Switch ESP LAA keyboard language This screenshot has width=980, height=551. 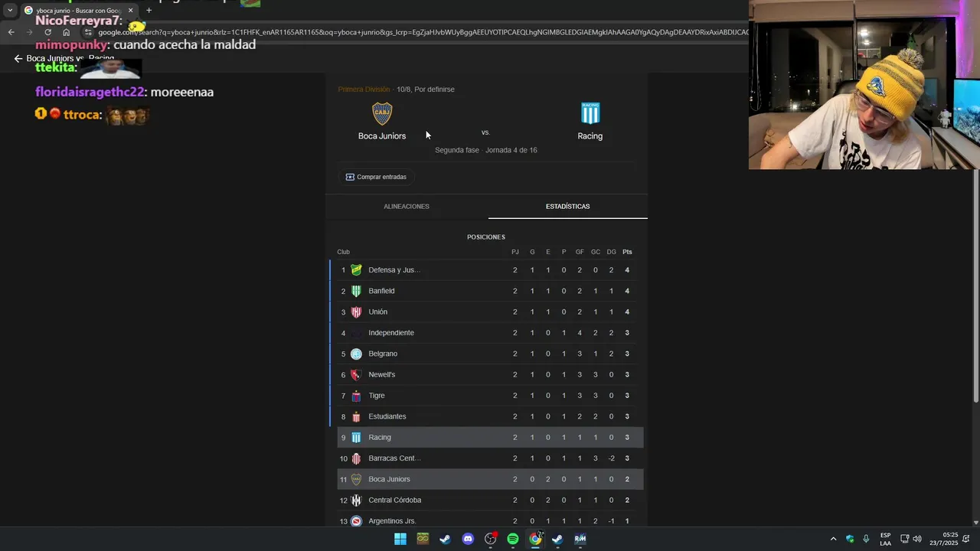click(x=886, y=539)
